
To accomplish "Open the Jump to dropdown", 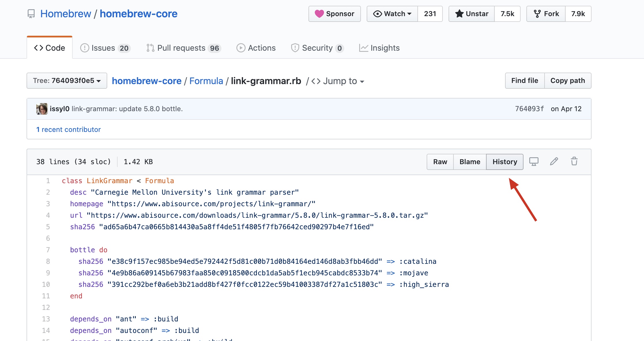I will pyautogui.click(x=338, y=81).
